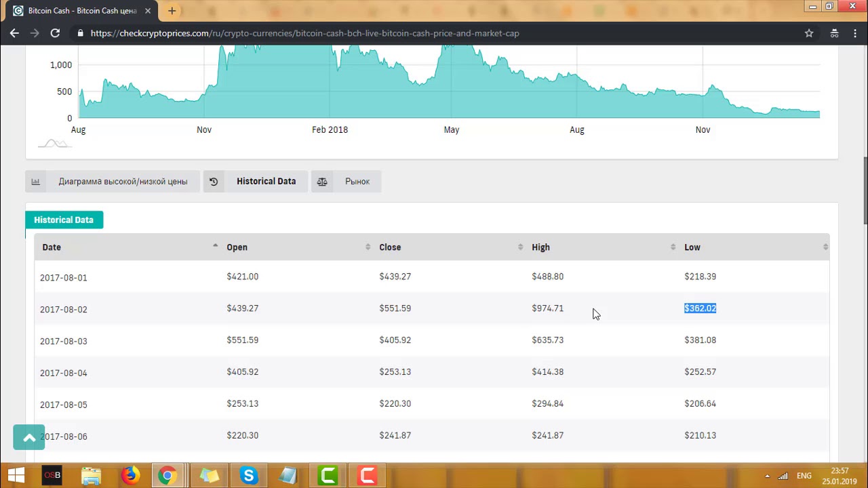Click the page vertical scrollbar
The image size is (868, 488).
point(865,190)
